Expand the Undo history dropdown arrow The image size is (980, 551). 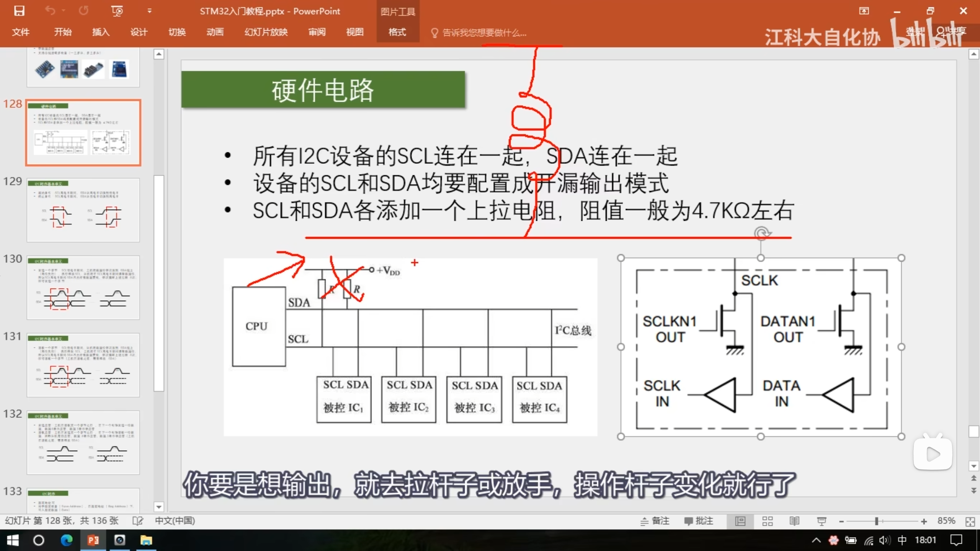tap(64, 11)
